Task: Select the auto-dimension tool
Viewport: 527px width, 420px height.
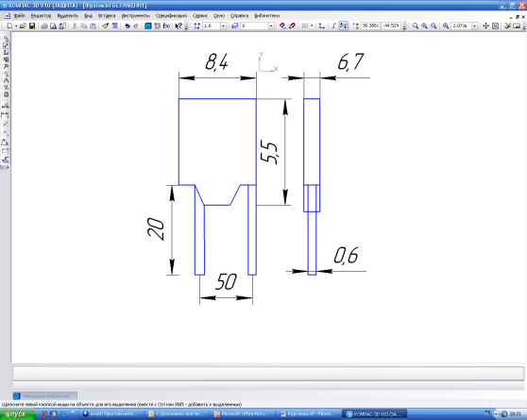Action: click(5, 106)
